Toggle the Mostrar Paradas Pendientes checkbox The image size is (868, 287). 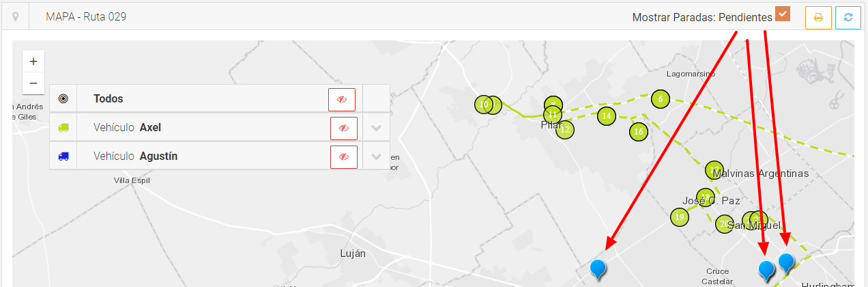(783, 14)
